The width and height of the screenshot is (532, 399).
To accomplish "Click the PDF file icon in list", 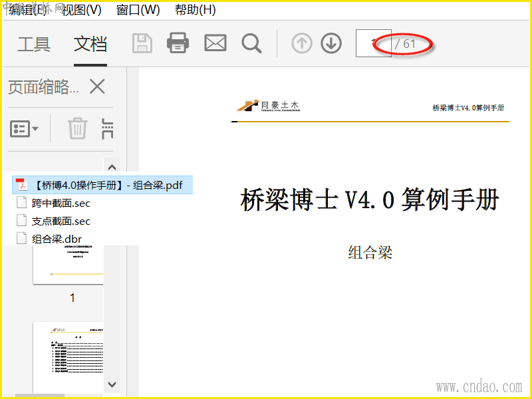I will pos(22,185).
